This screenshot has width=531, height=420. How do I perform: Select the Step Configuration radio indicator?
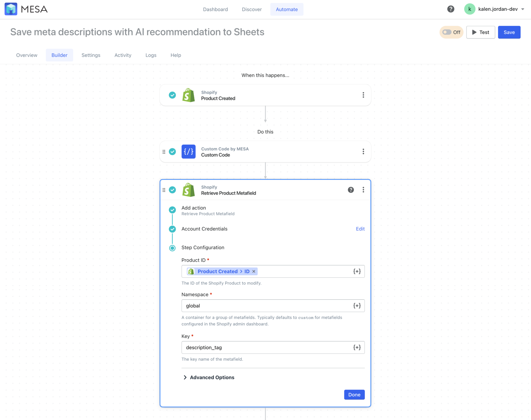(x=172, y=248)
